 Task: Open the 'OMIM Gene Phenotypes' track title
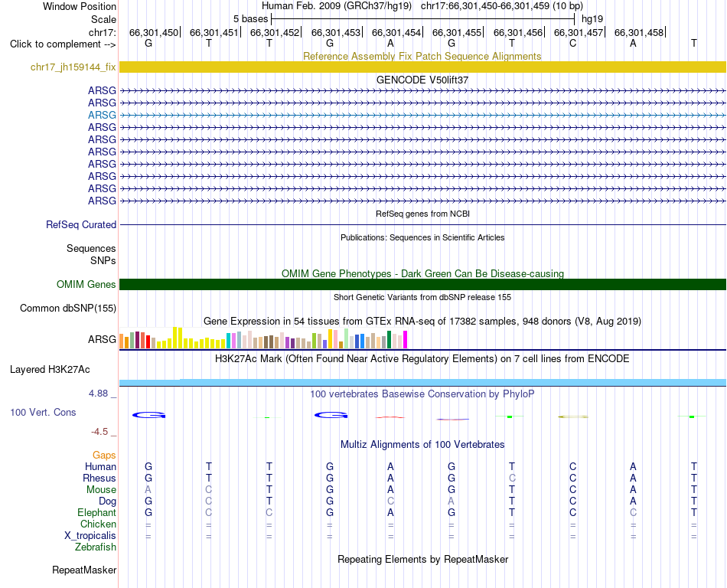422,273
